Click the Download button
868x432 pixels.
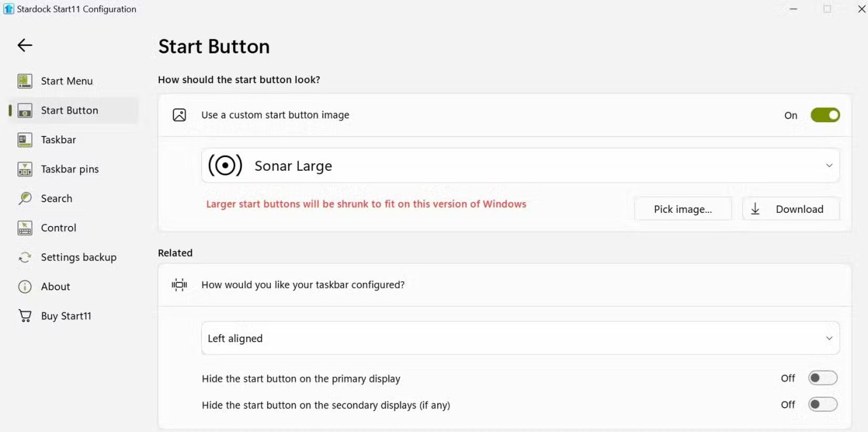pos(790,209)
